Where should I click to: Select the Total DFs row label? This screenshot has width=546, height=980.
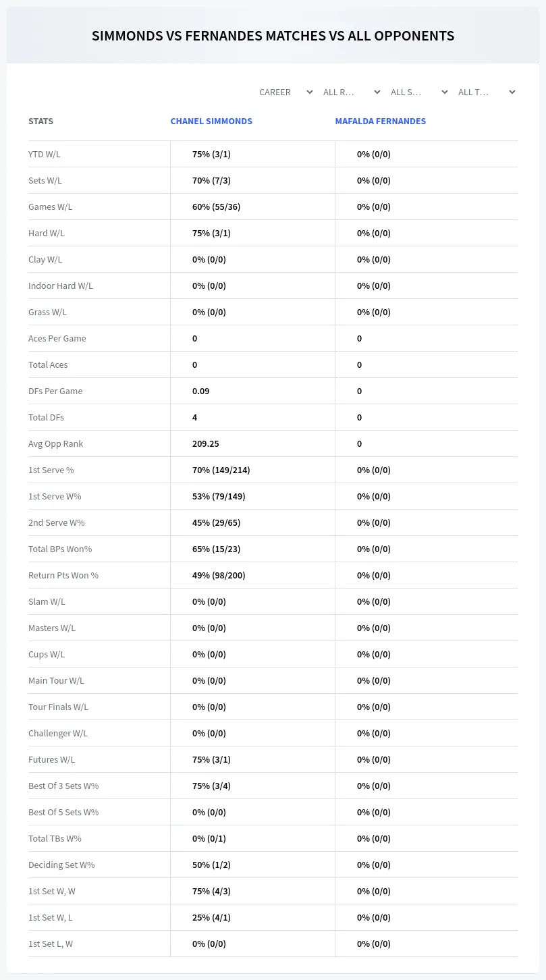(46, 417)
